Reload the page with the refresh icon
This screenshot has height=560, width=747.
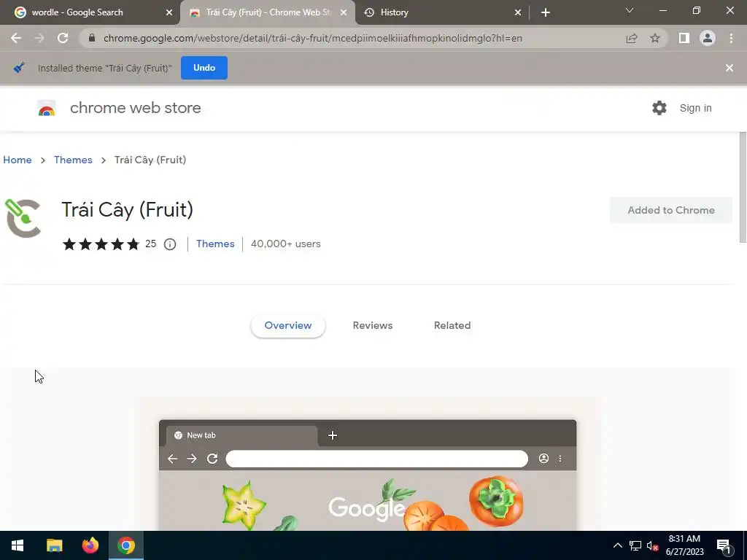click(x=63, y=38)
